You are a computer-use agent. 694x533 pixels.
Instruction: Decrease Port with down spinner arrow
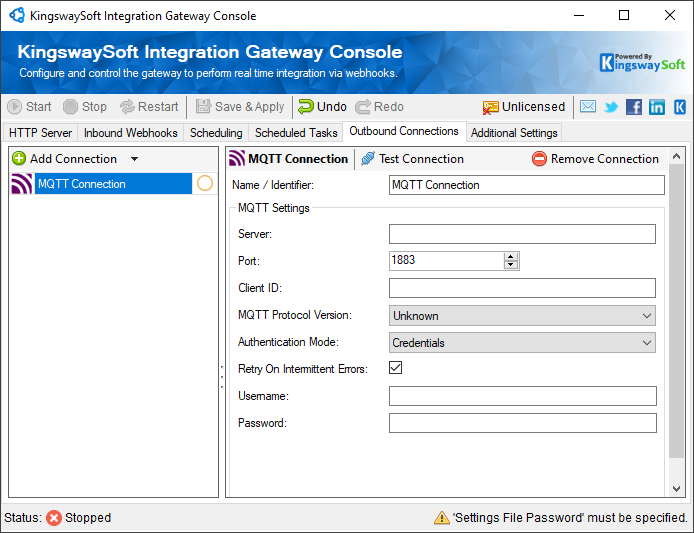click(511, 265)
